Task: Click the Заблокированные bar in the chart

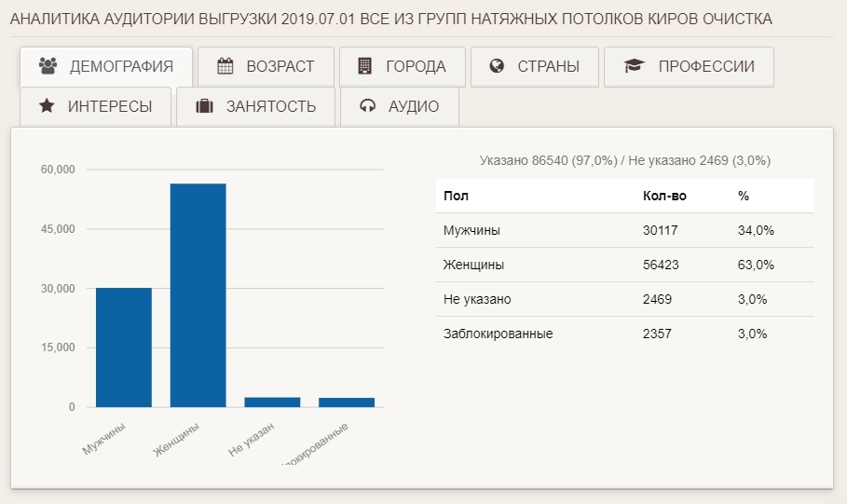Action: (347, 402)
